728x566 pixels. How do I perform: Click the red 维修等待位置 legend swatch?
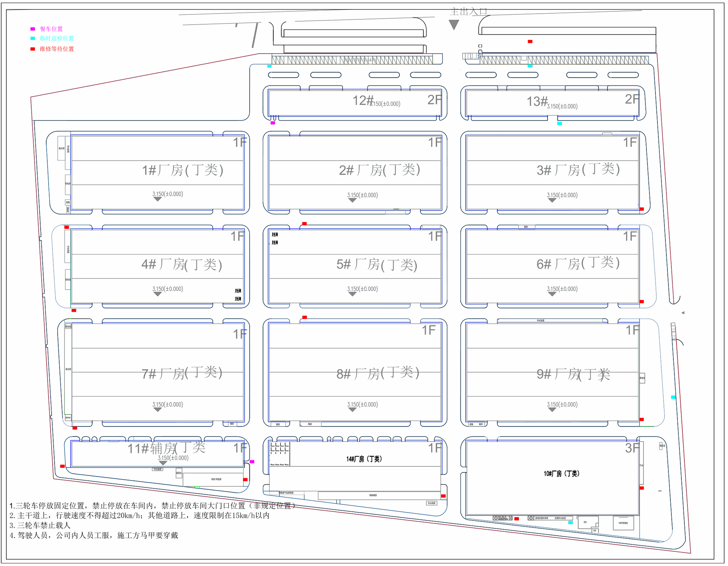[33, 49]
